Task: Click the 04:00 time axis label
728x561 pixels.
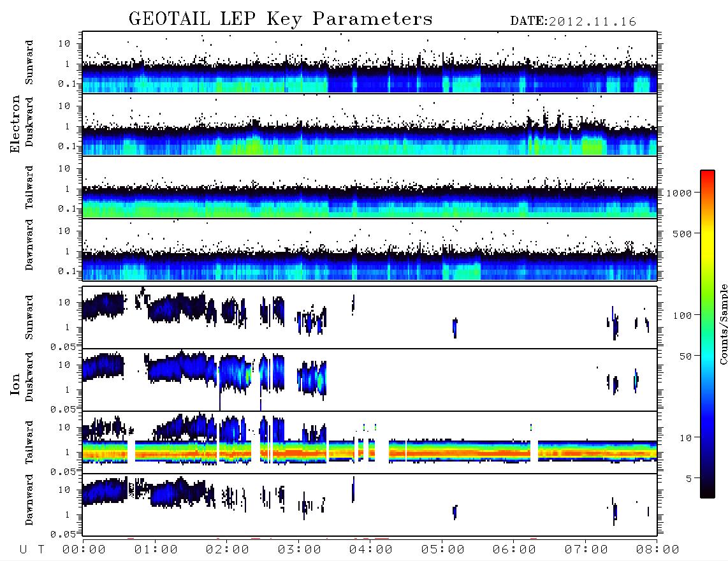Action: tap(371, 550)
